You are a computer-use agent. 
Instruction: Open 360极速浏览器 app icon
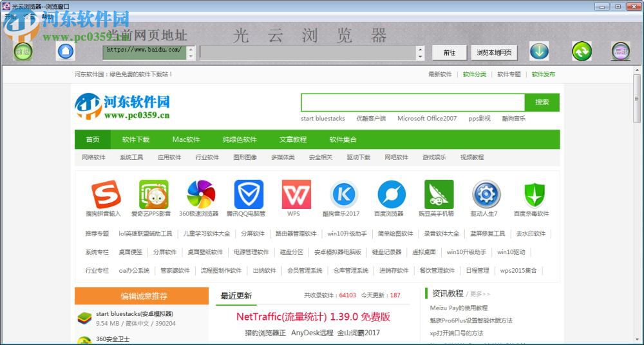pyautogui.click(x=201, y=194)
